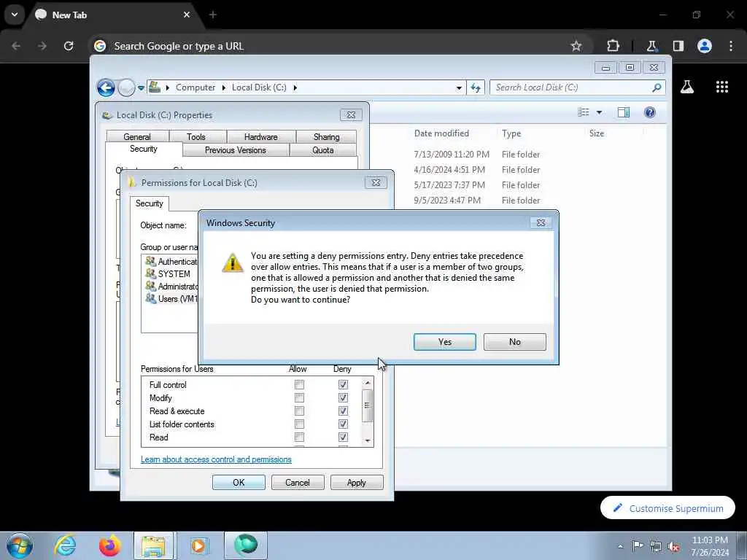Open view options dropdown arrow
The height and width of the screenshot is (560, 747).
click(x=600, y=112)
